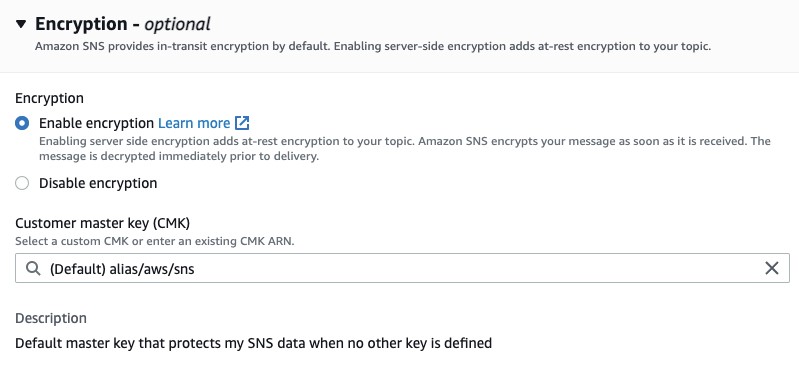Click the in-transit encryption header description

(372, 46)
